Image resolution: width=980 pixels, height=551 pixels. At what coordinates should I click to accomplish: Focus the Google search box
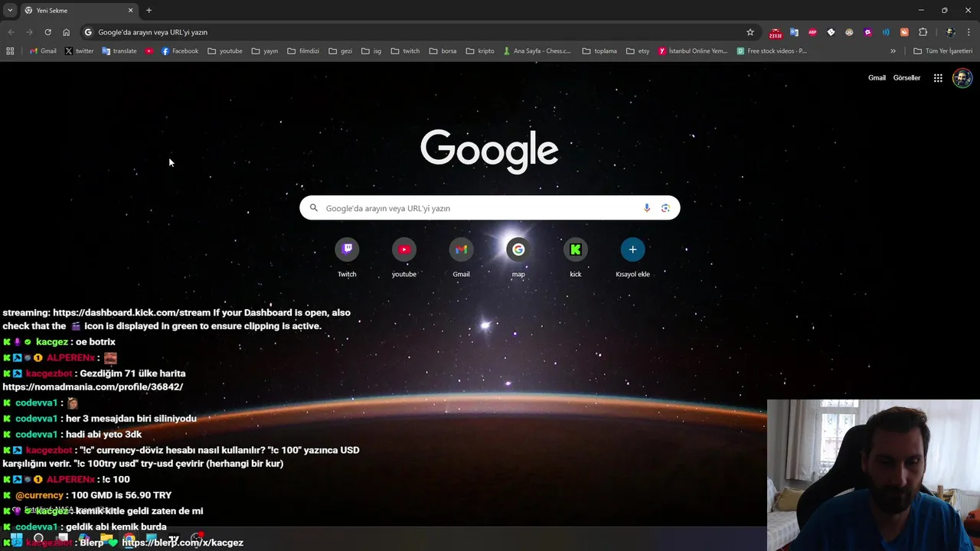coord(490,208)
